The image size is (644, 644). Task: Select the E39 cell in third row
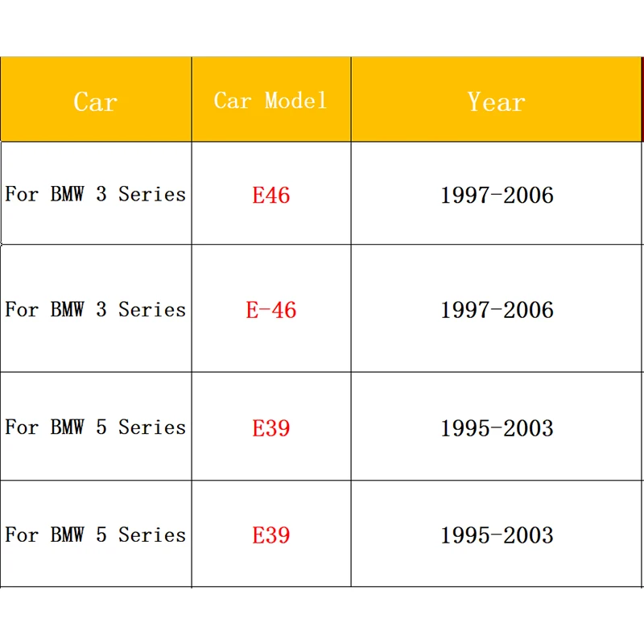coord(270,427)
